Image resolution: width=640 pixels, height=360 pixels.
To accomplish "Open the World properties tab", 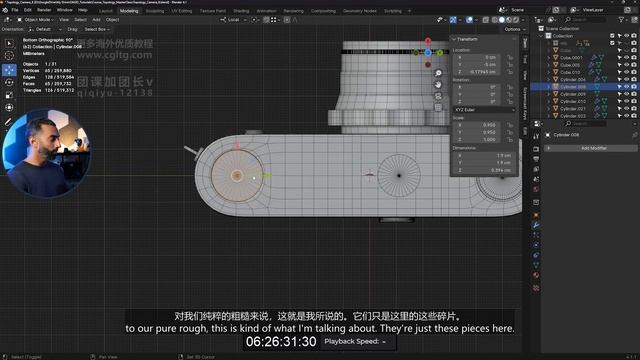I will point(536,189).
